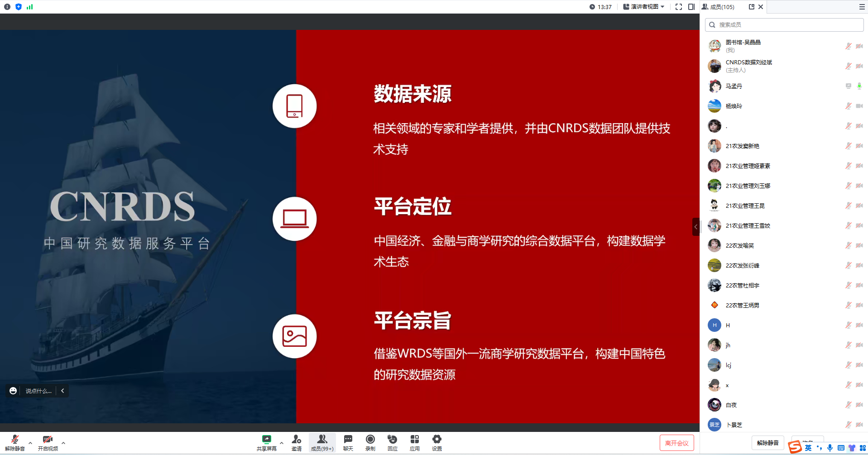Click avatar of member 卜晨芝
868x455 pixels.
715,425
